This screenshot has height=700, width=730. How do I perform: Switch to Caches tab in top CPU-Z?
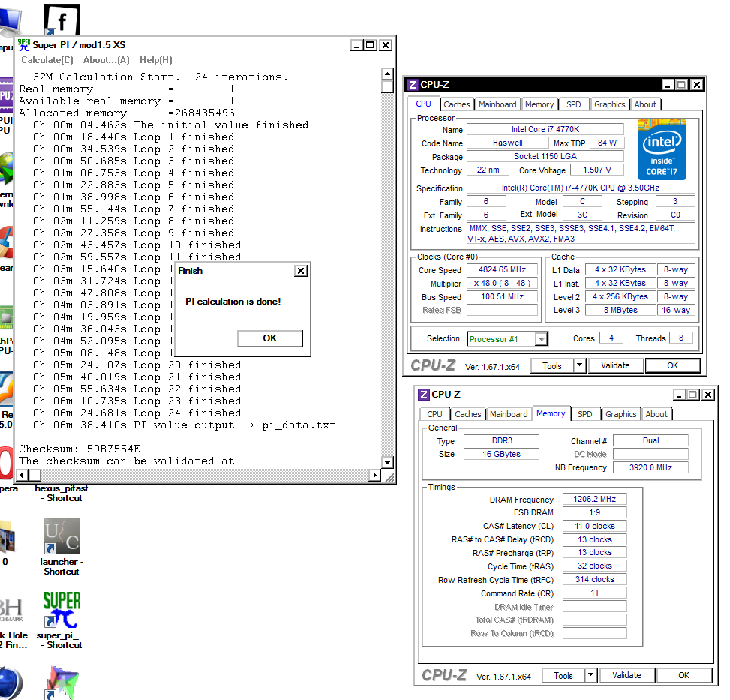point(457,104)
